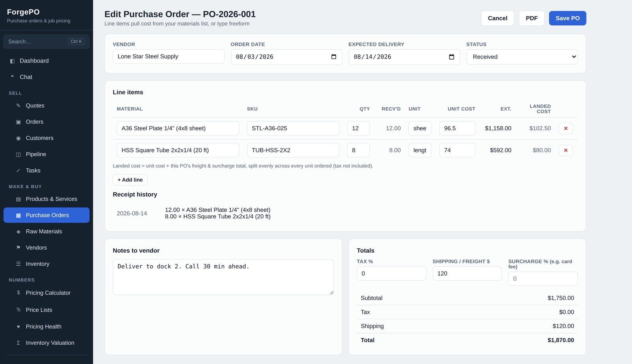This screenshot has width=632, height=364.
Task: Click the receipt date 2026-08-14
Action: [x=132, y=213]
